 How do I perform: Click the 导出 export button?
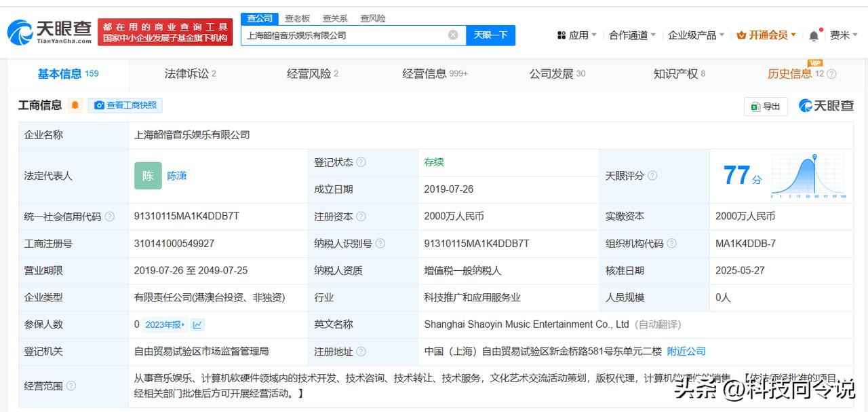pyautogui.click(x=766, y=106)
